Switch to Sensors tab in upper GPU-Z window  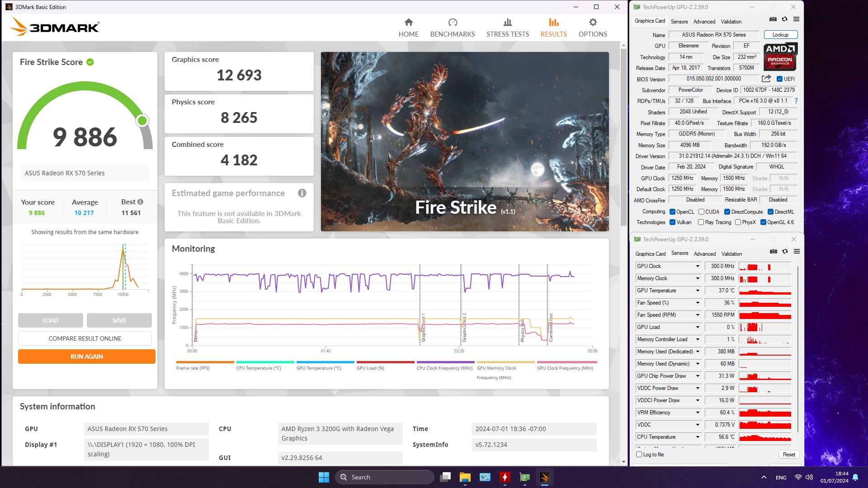tap(679, 22)
